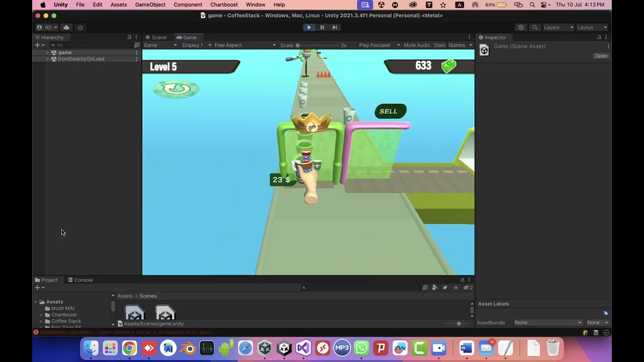Open the Scene Asset header options menu
Screen dimensions: 644x362
click(608, 46)
